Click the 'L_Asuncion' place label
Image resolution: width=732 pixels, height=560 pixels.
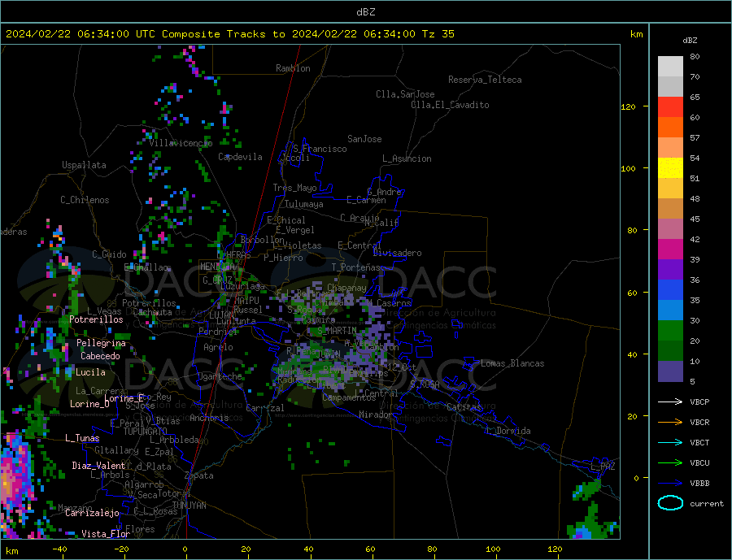pos(407,158)
